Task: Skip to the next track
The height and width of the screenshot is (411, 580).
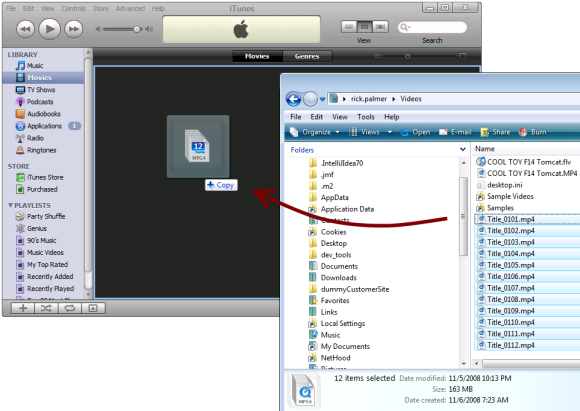Action: [74, 29]
